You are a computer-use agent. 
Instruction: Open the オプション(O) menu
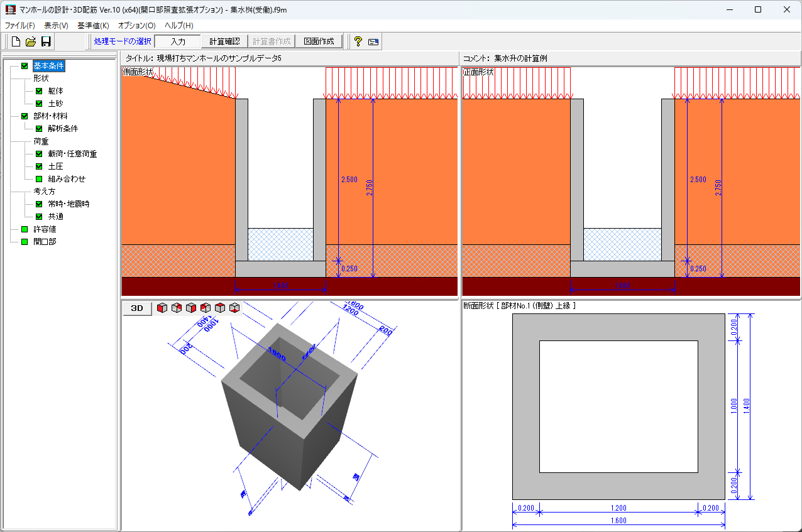point(136,26)
